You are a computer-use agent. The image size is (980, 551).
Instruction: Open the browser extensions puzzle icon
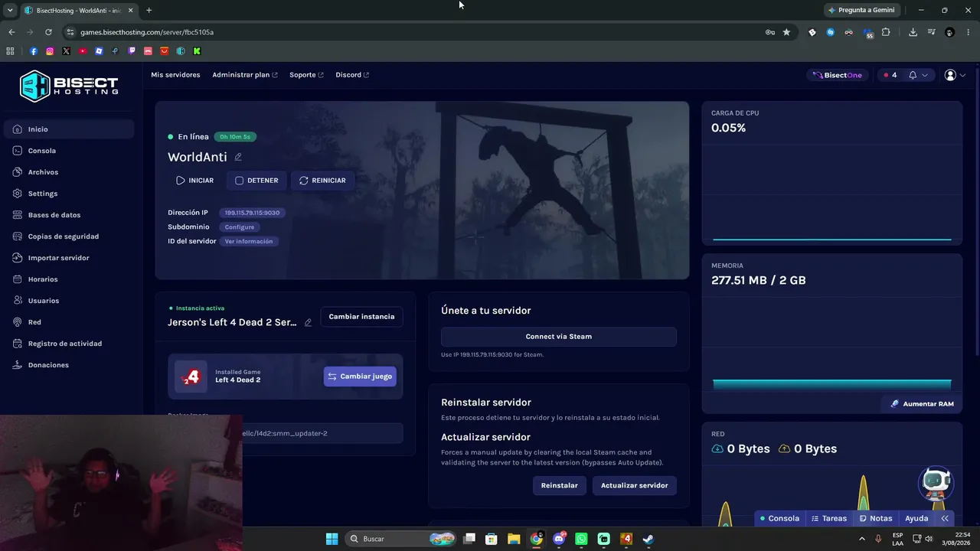[x=886, y=32]
